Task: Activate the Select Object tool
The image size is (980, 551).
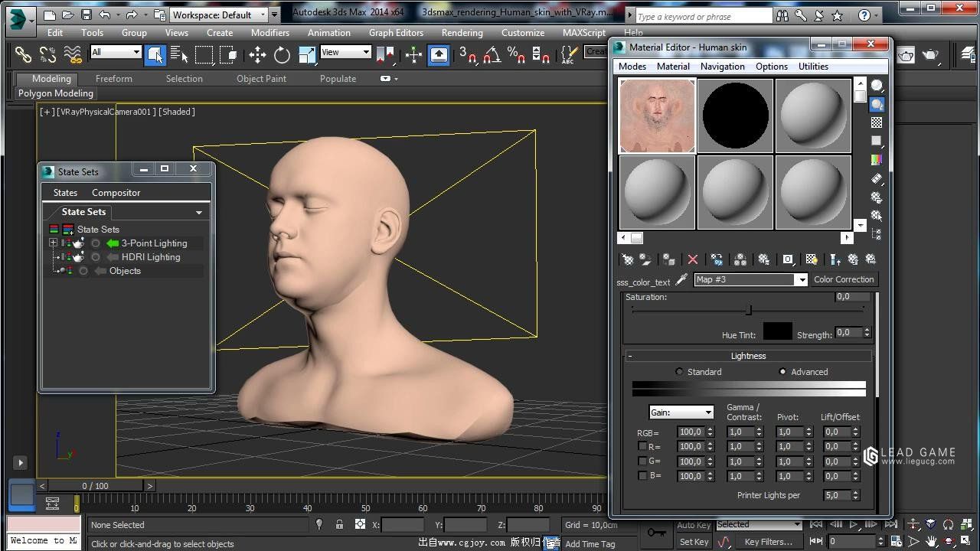Action: [x=155, y=54]
